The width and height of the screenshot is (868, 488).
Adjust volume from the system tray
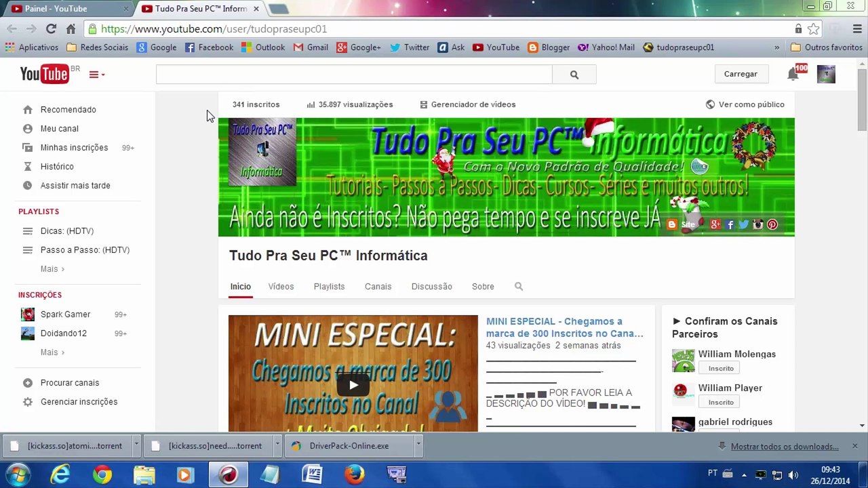(x=793, y=475)
